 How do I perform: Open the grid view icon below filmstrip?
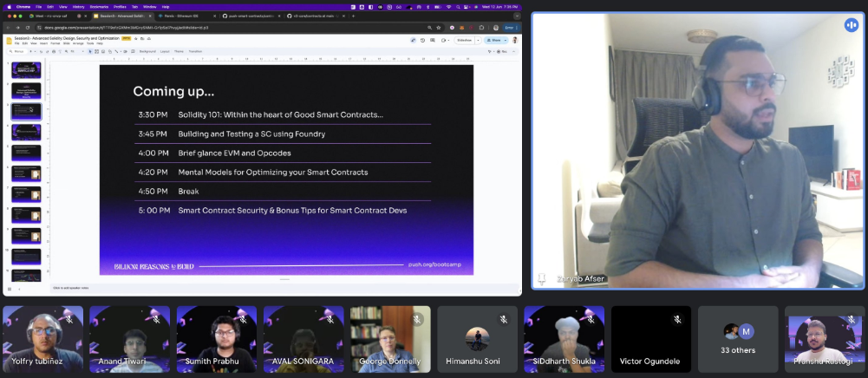click(x=9, y=289)
